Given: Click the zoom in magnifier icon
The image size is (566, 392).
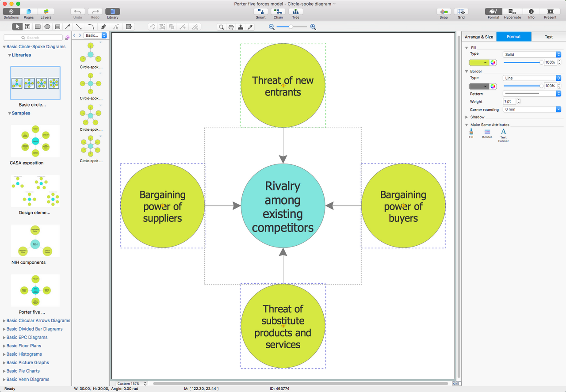Looking at the screenshot, I should coord(313,27).
